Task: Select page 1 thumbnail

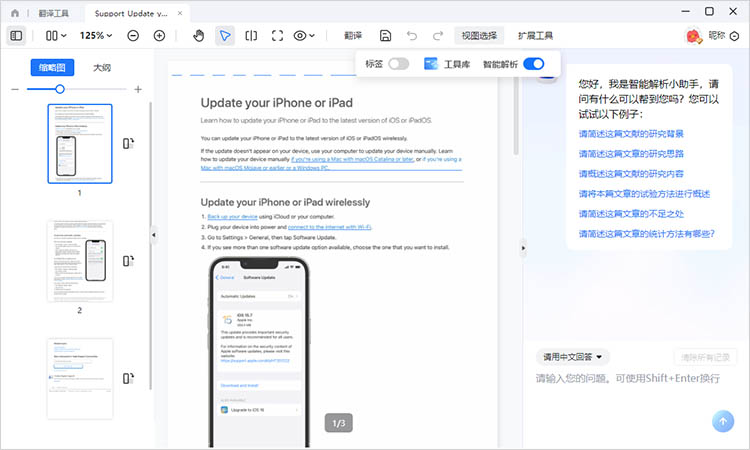Action: point(80,143)
